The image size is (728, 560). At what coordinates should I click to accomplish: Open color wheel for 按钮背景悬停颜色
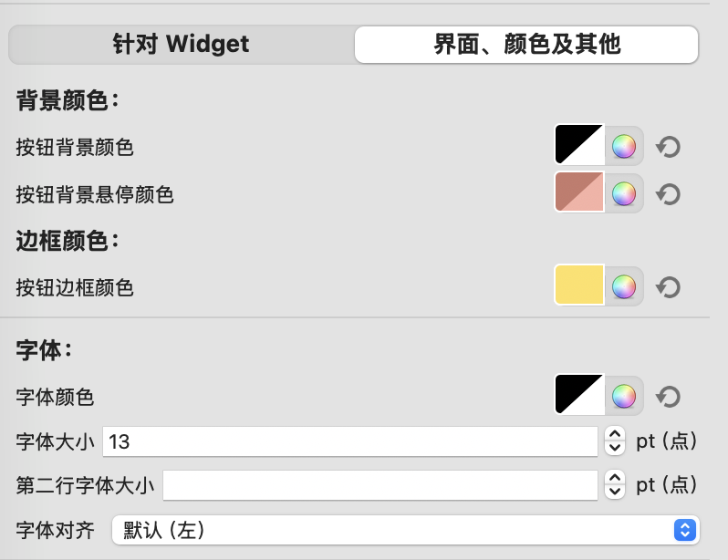click(x=623, y=193)
